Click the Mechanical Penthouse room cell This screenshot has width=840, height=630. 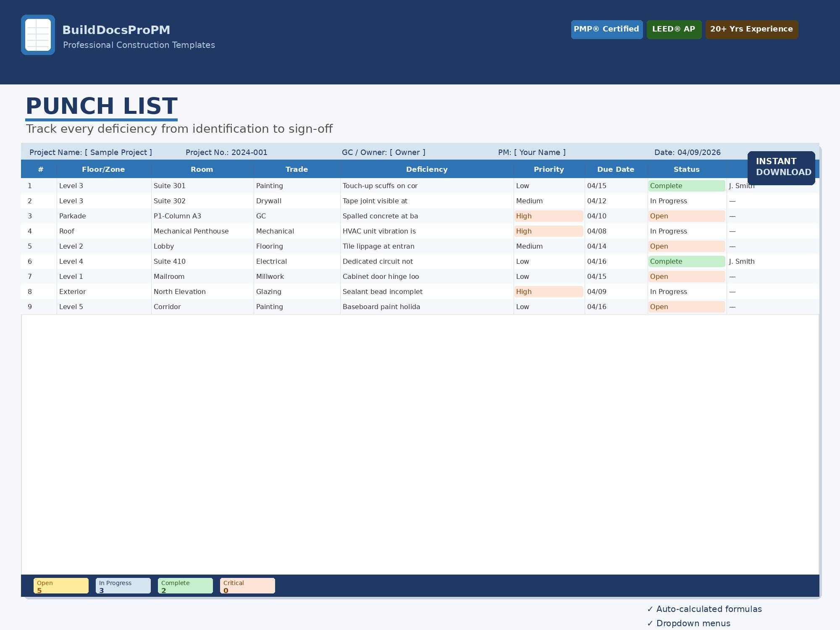pyautogui.click(x=202, y=231)
